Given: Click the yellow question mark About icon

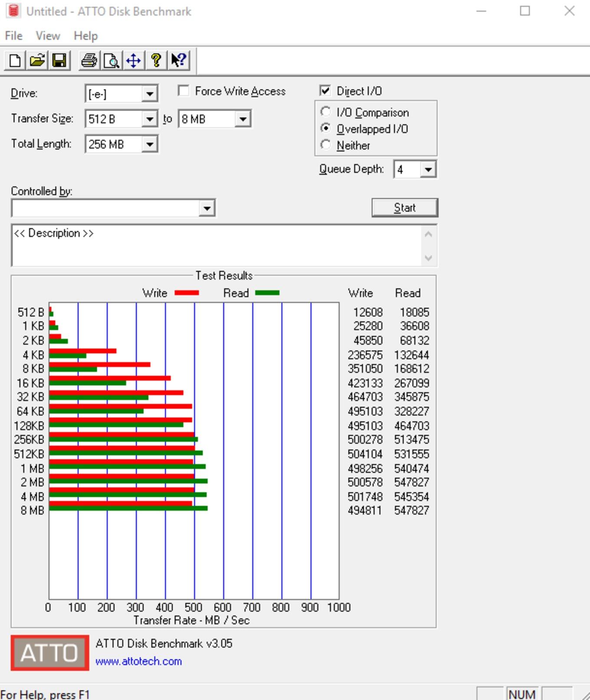Looking at the screenshot, I should point(156,60).
